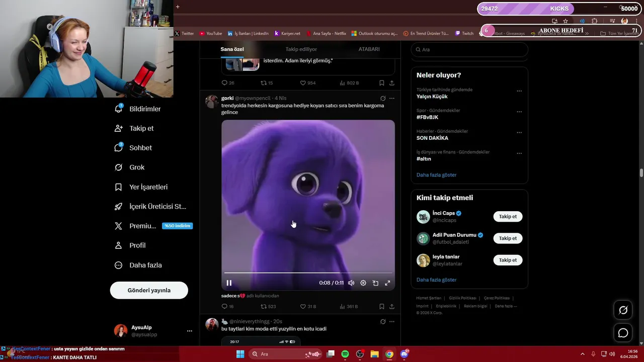The height and width of the screenshot is (362, 644).
Task: Open the YouTube bookmark
Action: pos(210,33)
